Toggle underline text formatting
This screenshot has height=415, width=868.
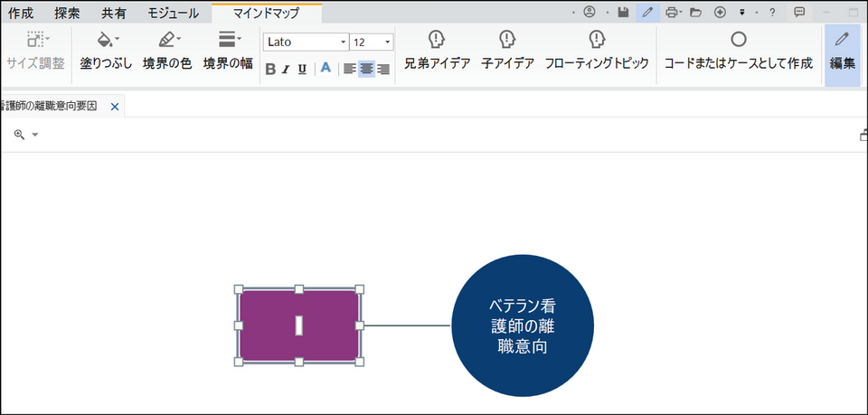point(302,70)
